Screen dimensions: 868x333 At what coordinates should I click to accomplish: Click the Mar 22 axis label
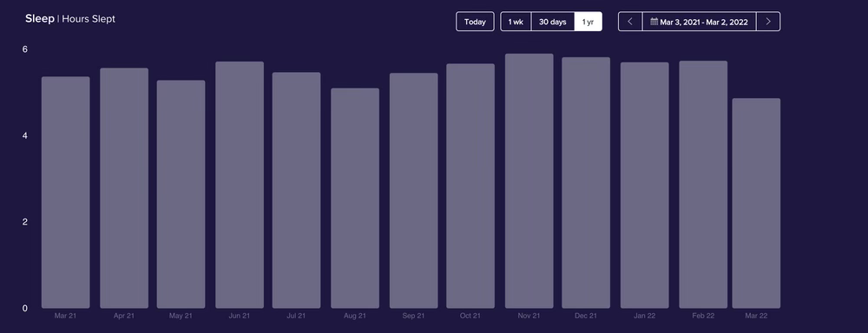[x=756, y=316]
